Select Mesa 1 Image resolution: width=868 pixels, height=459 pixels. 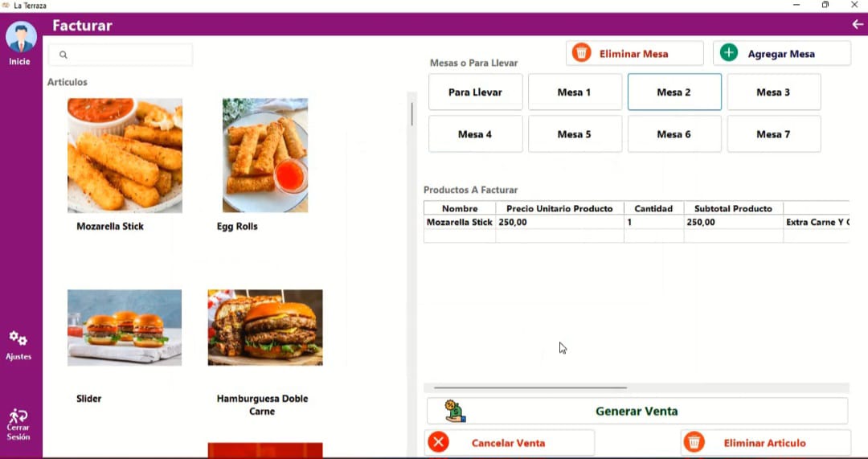(x=575, y=92)
